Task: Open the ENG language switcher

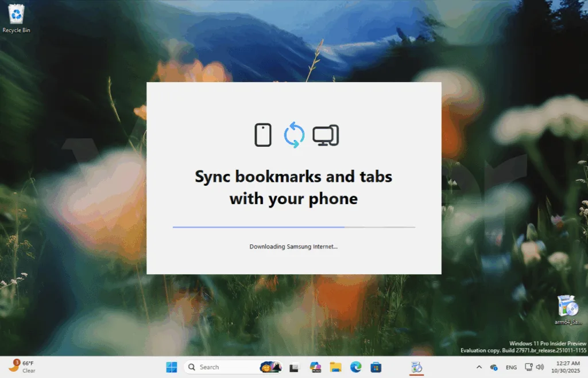Action: pyautogui.click(x=511, y=367)
